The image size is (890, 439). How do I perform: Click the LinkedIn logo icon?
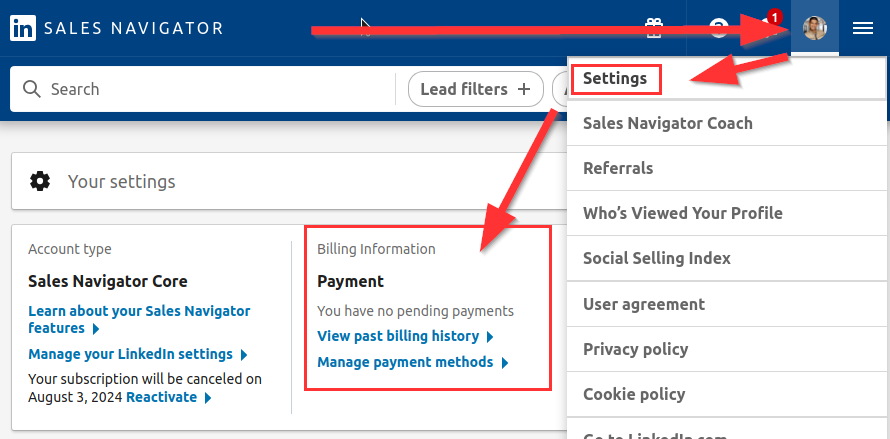point(22,28)
